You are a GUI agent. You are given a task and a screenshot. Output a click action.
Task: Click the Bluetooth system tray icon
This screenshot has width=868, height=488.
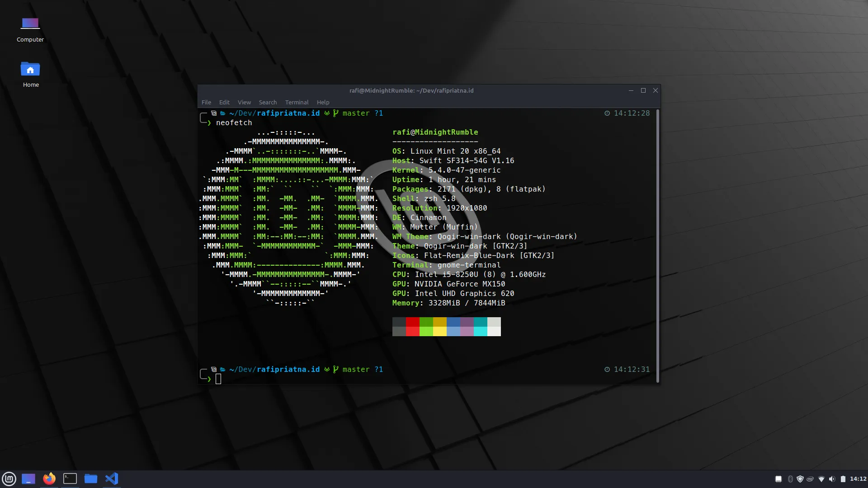coord(790,479)
